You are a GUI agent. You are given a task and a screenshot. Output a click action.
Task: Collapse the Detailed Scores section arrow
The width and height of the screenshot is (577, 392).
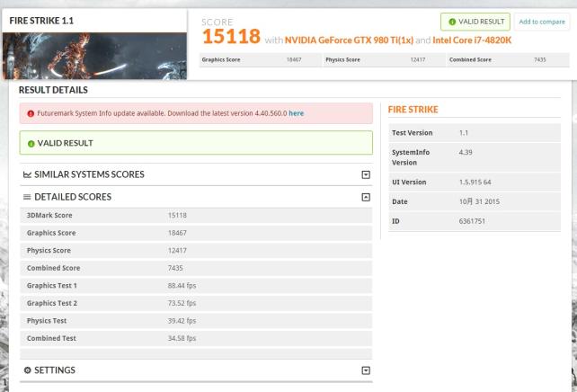coord(366,197)
